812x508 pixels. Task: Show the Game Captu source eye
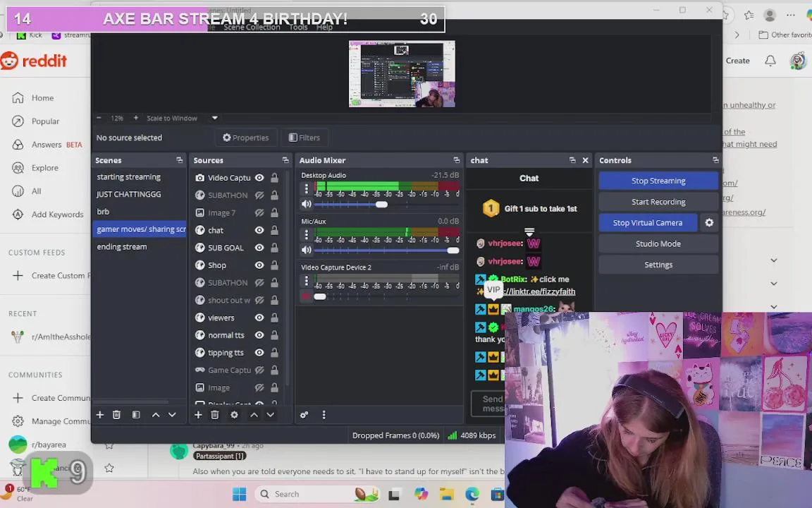click(259, 370)
